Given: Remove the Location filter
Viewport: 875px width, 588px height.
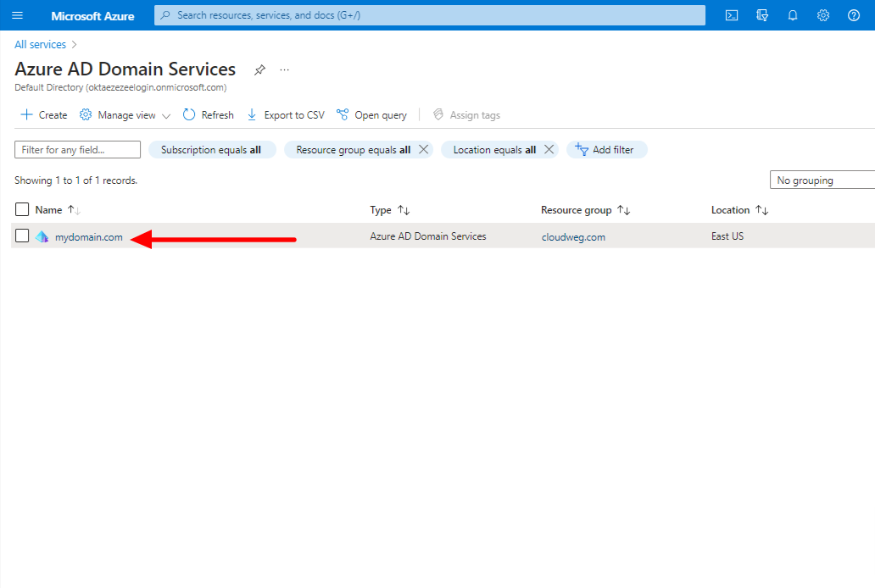Looking at the screenshot, I should point(549,149).
